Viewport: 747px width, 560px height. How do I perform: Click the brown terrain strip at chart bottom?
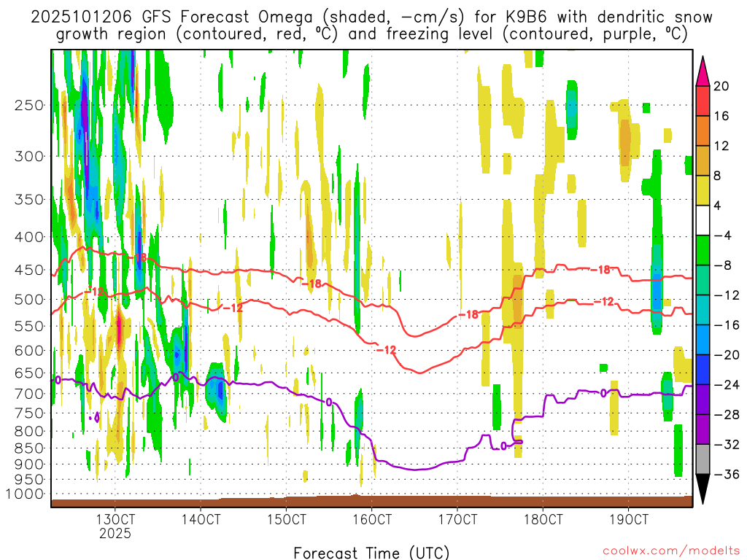(371, 501)
